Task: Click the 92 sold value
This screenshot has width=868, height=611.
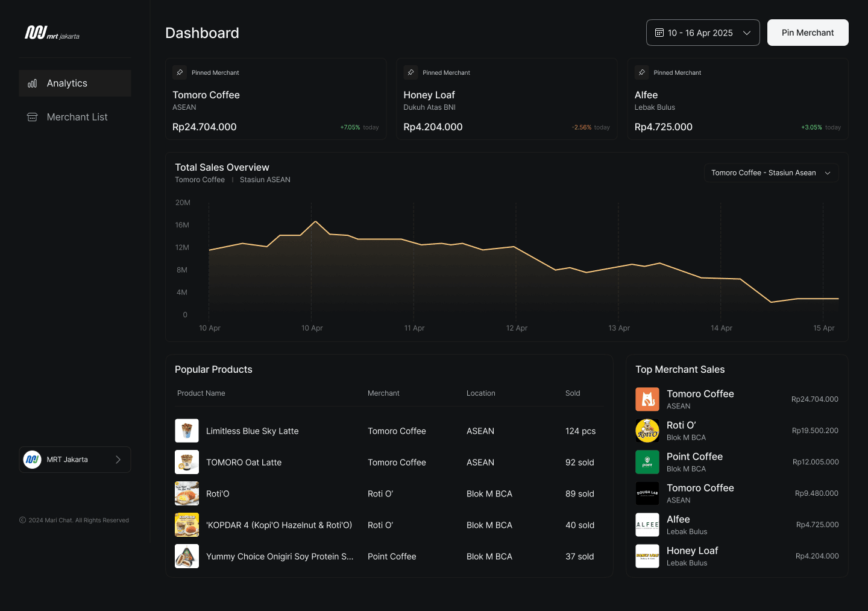Action: click(x=580, y=462)
